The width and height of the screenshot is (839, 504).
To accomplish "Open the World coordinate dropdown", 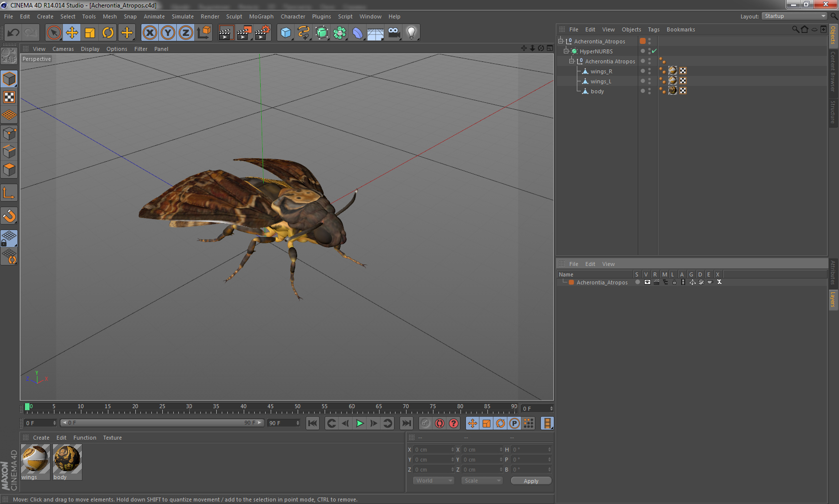I will (433, 481).
